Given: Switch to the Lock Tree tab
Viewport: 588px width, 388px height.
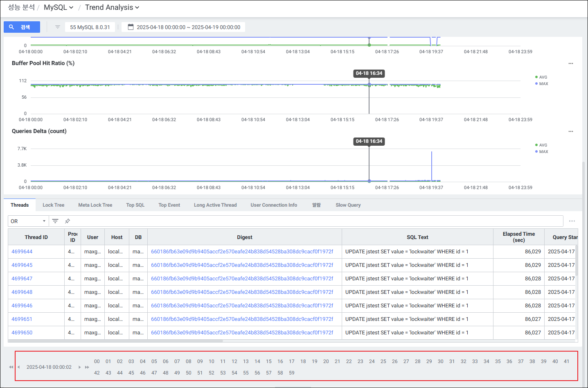Looking at the screenshot, I should [53, 205].
